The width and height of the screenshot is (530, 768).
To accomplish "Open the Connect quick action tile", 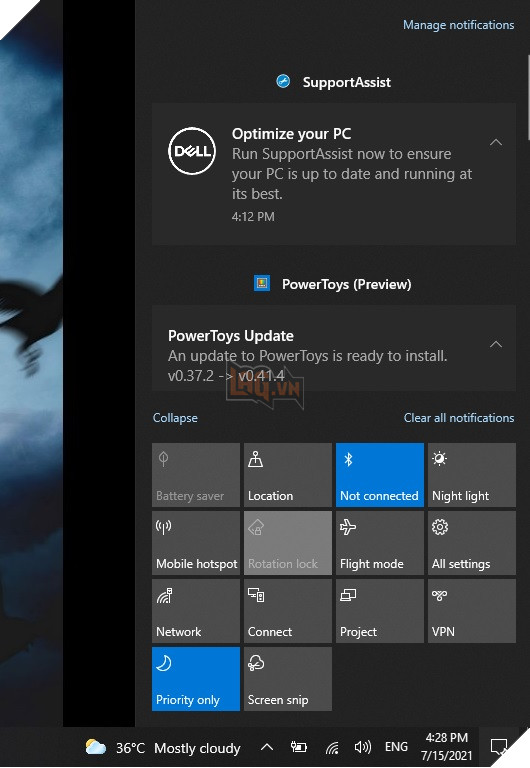I will [288, 611].
